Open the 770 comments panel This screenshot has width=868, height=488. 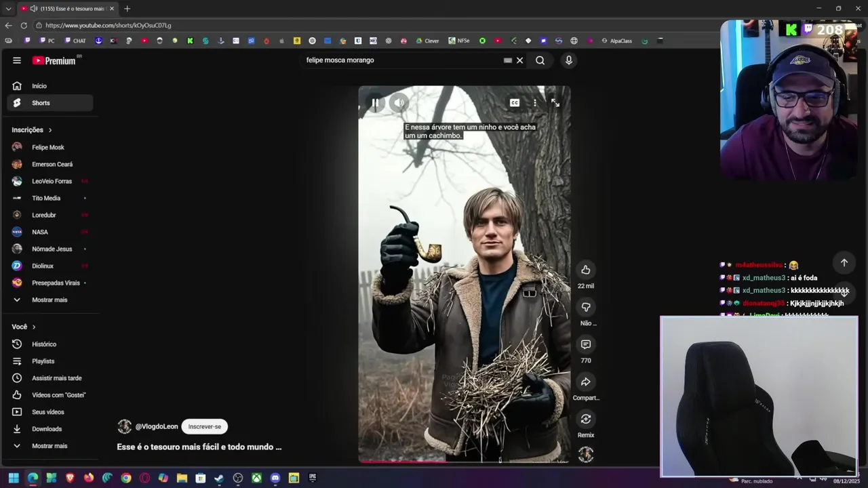[x=586, y=344]
